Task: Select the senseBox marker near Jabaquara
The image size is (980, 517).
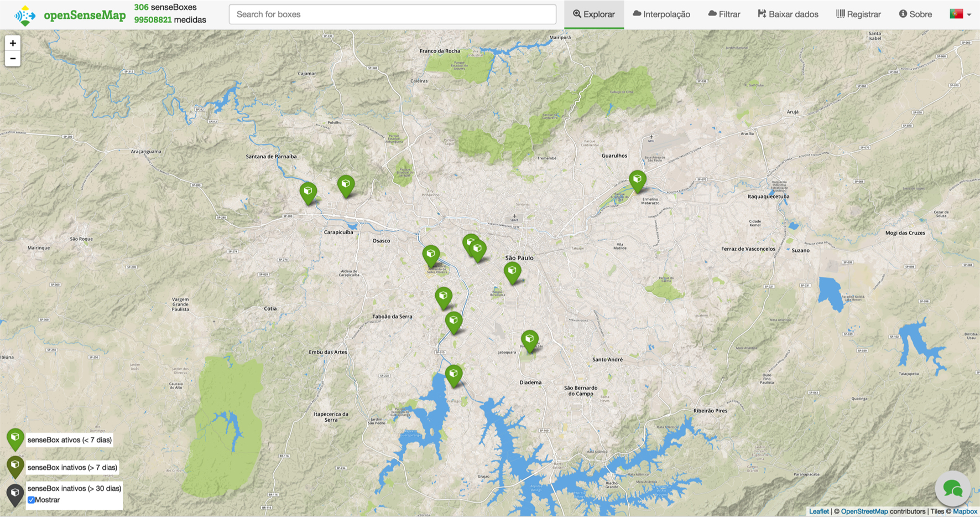Action: tap(529, 339)
